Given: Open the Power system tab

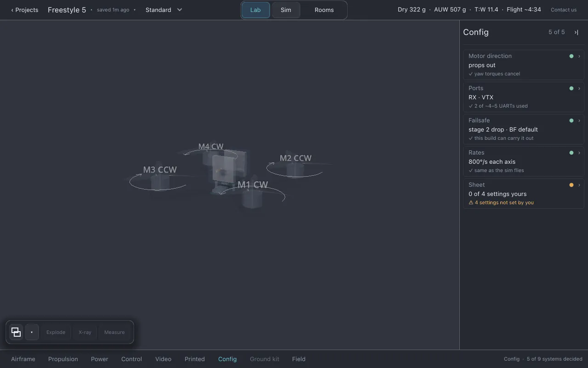Looking at the screenshot, I should coord(99,359).
